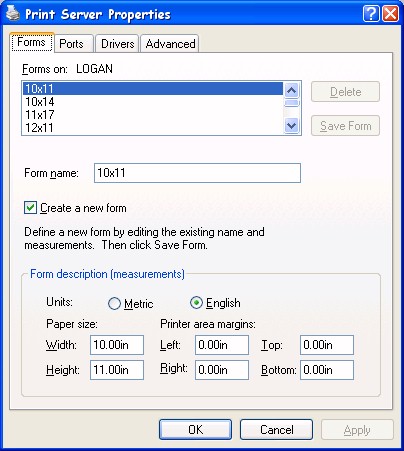Open the Drivers tab
404x451 pixels.
point(117,44)
